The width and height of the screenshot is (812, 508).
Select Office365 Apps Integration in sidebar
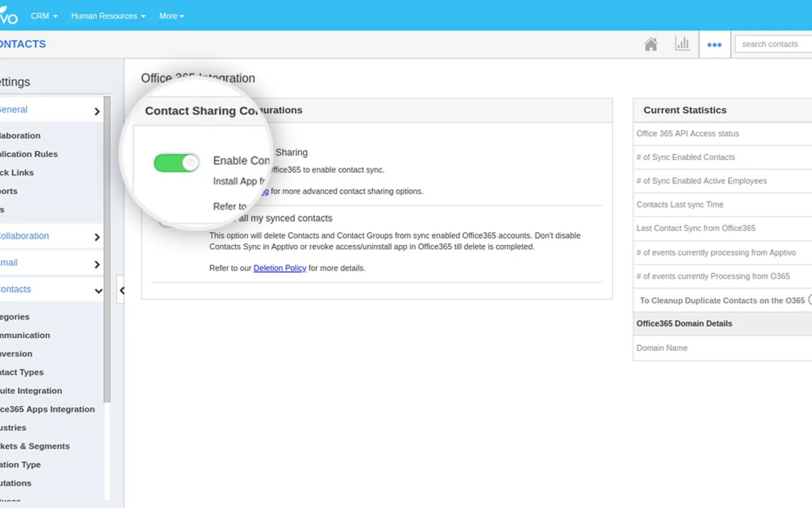pos(47,409)
